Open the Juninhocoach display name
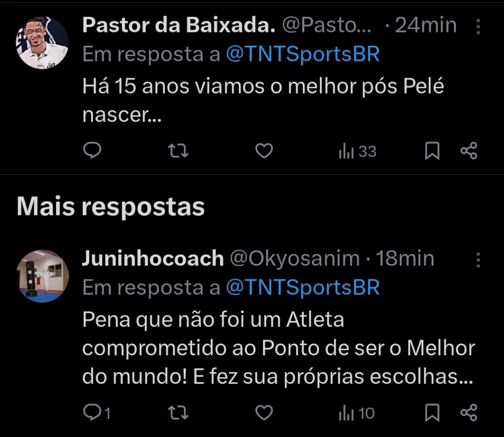Image resolution: width=504 pixels, height=437 pixels. coord(153,259)
